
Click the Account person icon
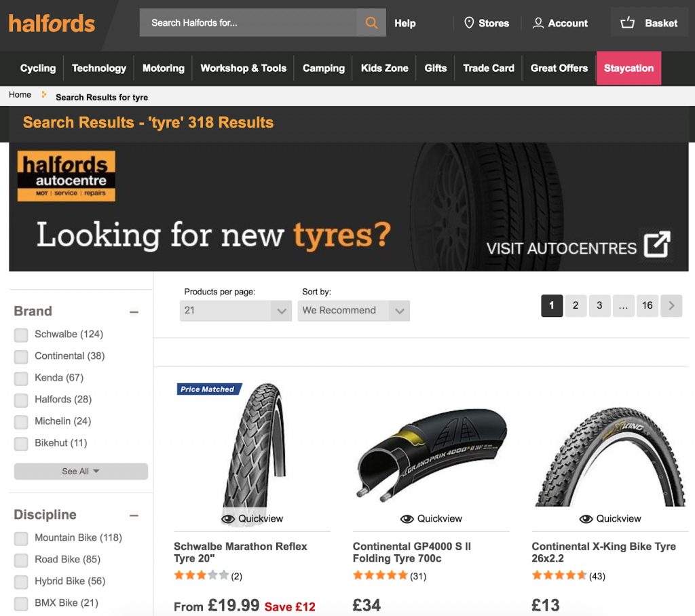[538, 23]
